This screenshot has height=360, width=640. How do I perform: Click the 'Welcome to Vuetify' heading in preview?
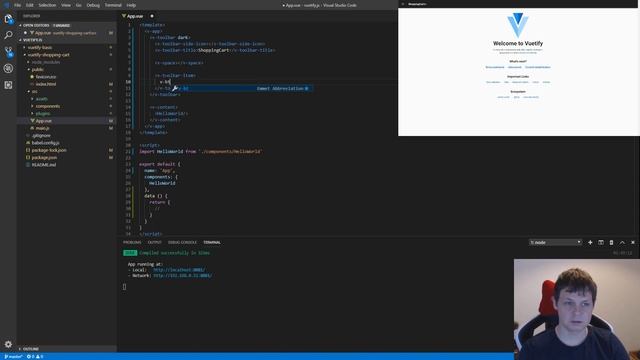pyautogui.click(x=518, y=43)
